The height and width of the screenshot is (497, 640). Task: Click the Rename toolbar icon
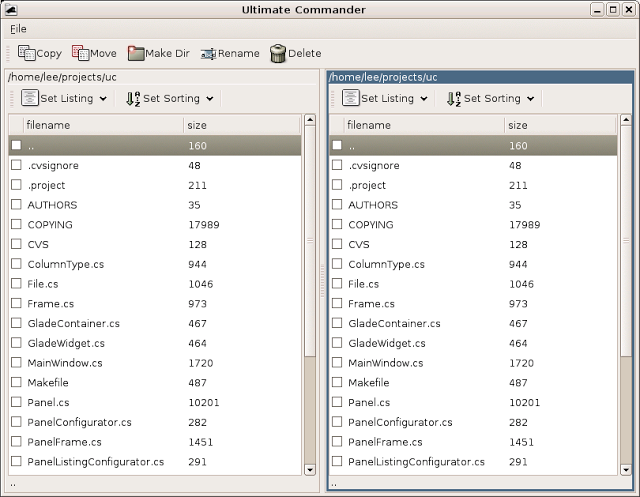208,53
